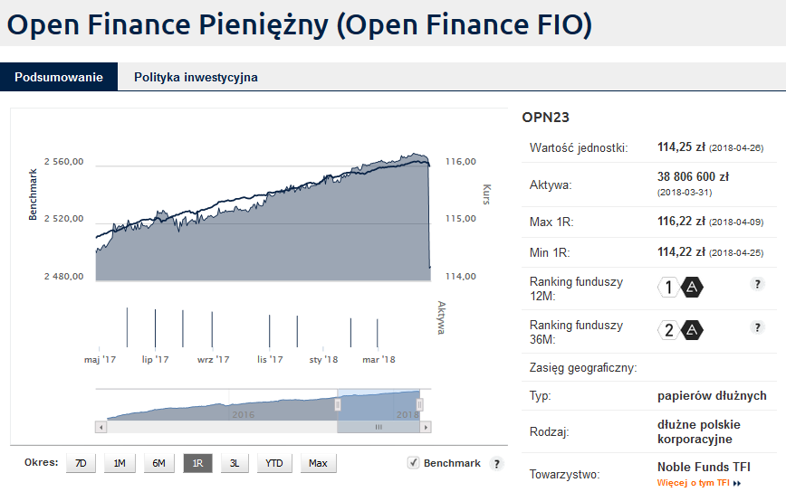Click black A rating hexagon for 36M
Viewport: 786px width, 492px height.
[692, 330]
